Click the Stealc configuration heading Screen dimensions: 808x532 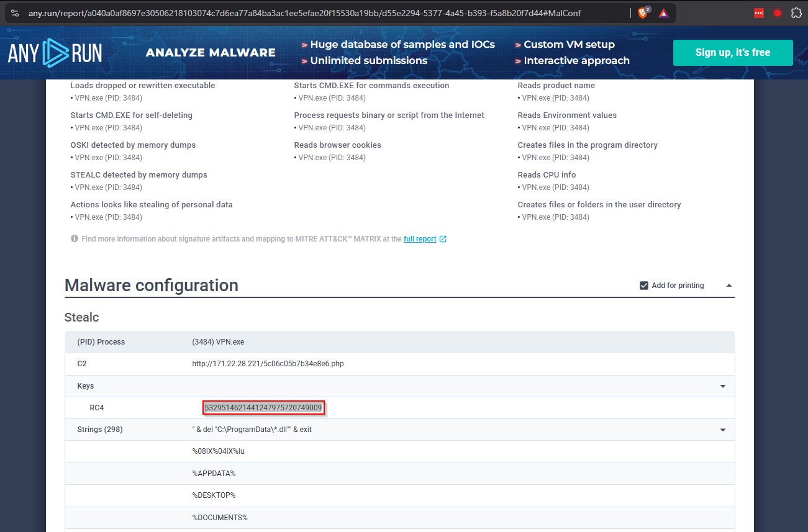coord(82,317)
